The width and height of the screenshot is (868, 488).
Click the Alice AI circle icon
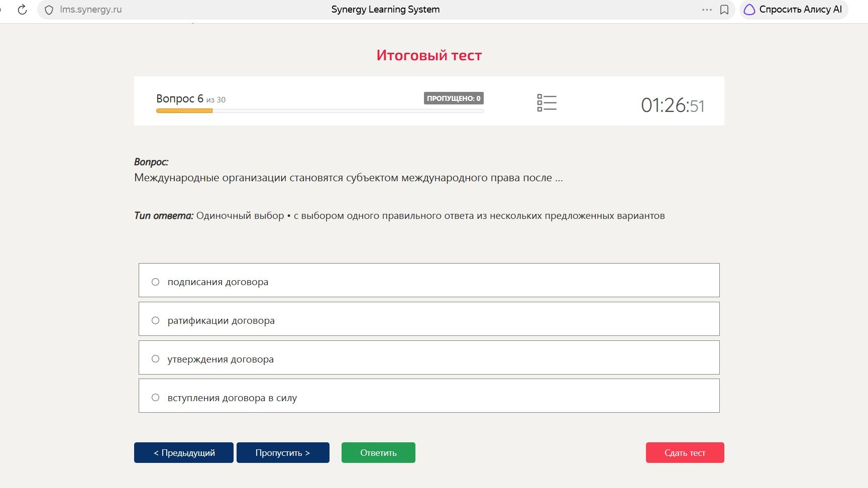pos(749,10)
